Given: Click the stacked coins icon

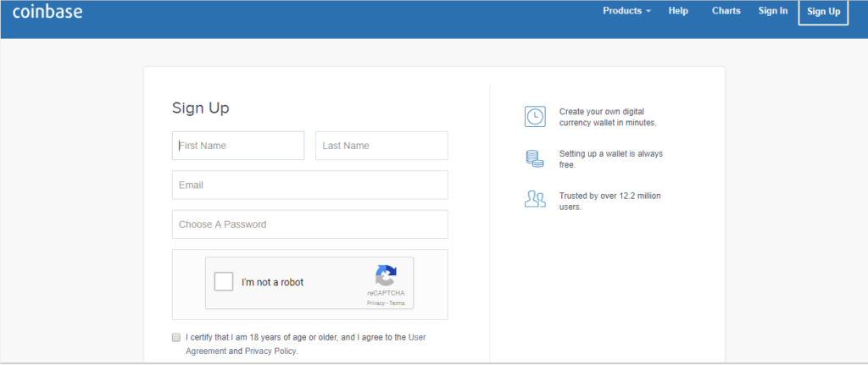Looking at the screenshot, I should 535,158.
